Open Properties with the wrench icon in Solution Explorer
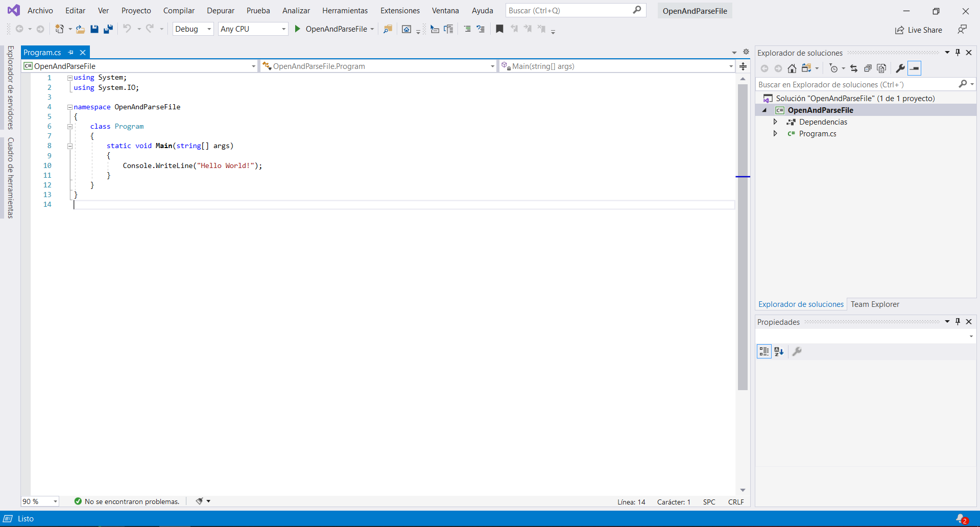The image size is (980, 527). pos(900,68)
